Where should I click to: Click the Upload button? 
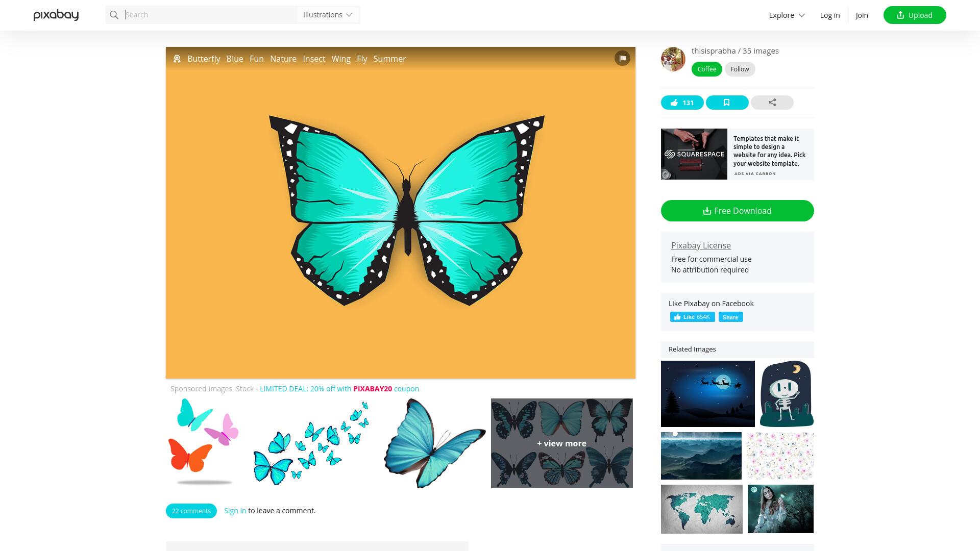pos(915,15)
